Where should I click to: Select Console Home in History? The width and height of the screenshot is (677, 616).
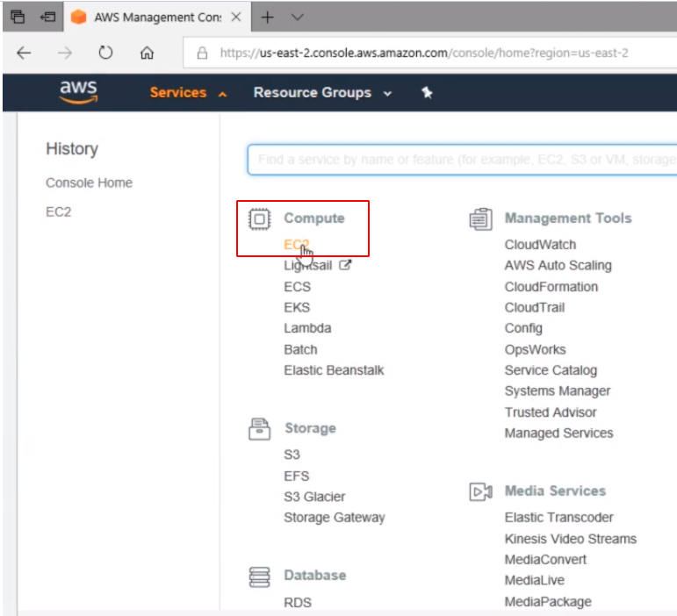coord(89,183)
